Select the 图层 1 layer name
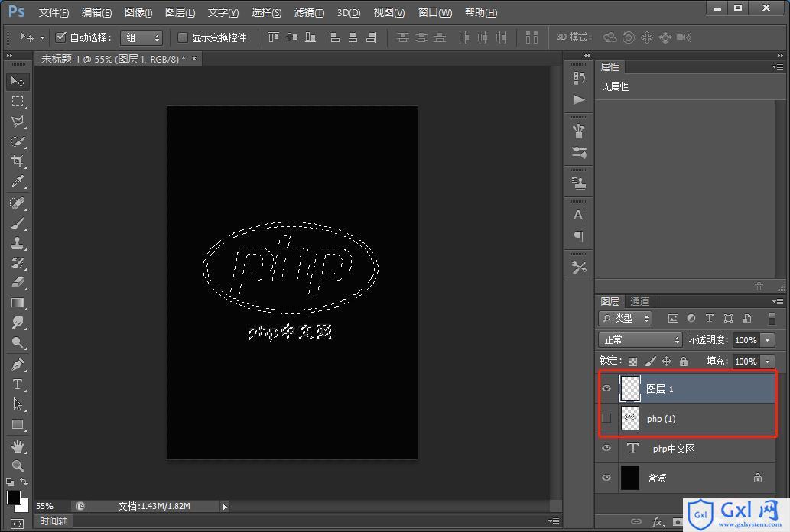The width and height of the screenshot is (790, 532). click(659, 388)
